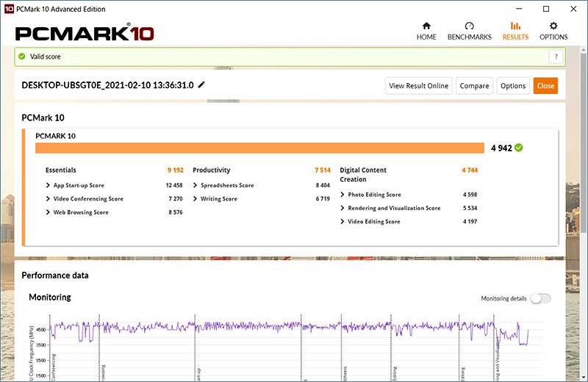
Task: Expand Spreadsheets Score row
Action: pos(196,185)
